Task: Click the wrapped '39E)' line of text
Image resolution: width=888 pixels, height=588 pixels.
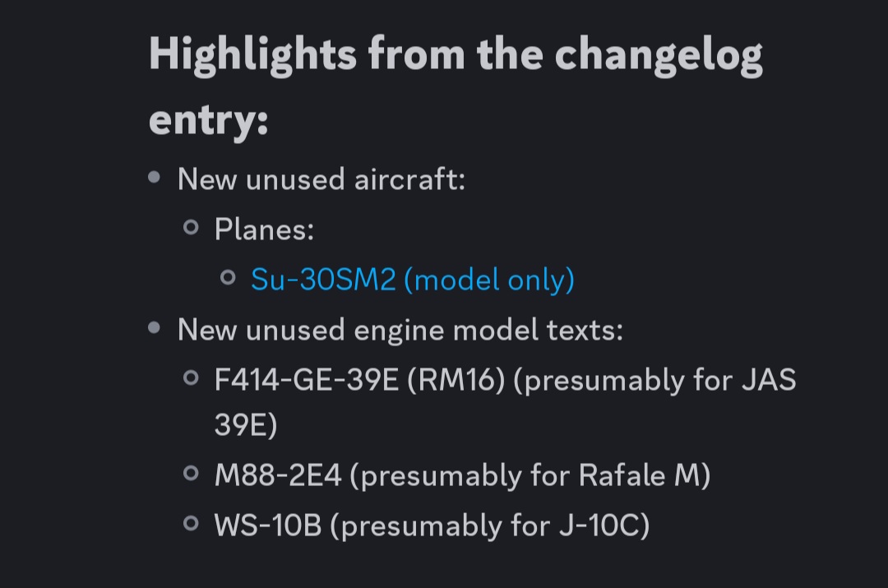Action: [246, 426]
